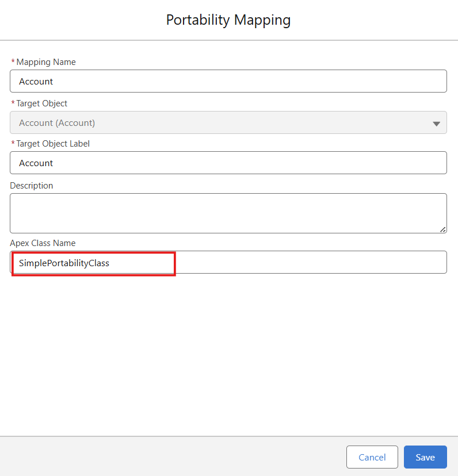Screen dimensions: 458x476
Task: Click the Portability Mapping dialog title
Action: coord(228,20)
